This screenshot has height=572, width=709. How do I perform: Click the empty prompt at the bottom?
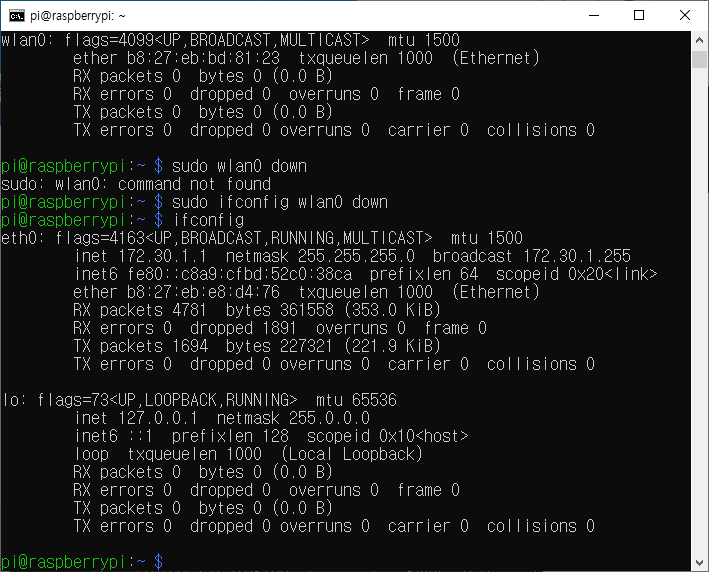click(81, 562)
